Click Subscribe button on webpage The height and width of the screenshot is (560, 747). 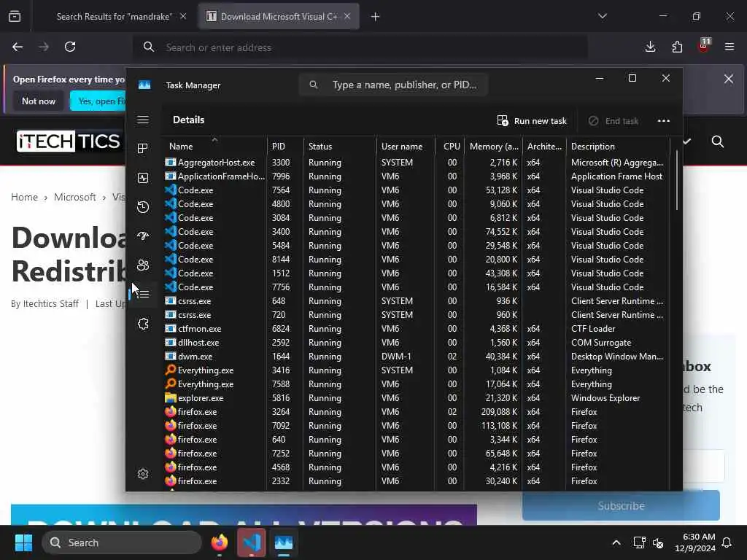tap(621, 506)
